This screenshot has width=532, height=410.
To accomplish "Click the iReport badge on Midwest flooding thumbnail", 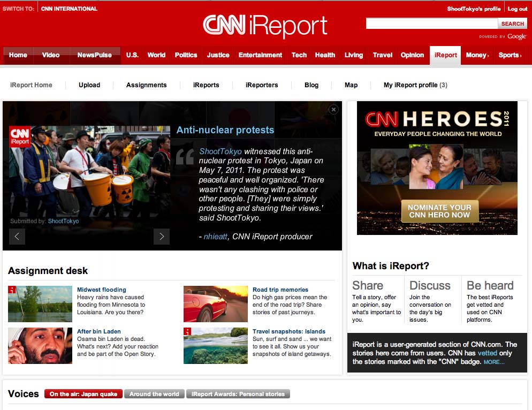I will tap(12, 290).
